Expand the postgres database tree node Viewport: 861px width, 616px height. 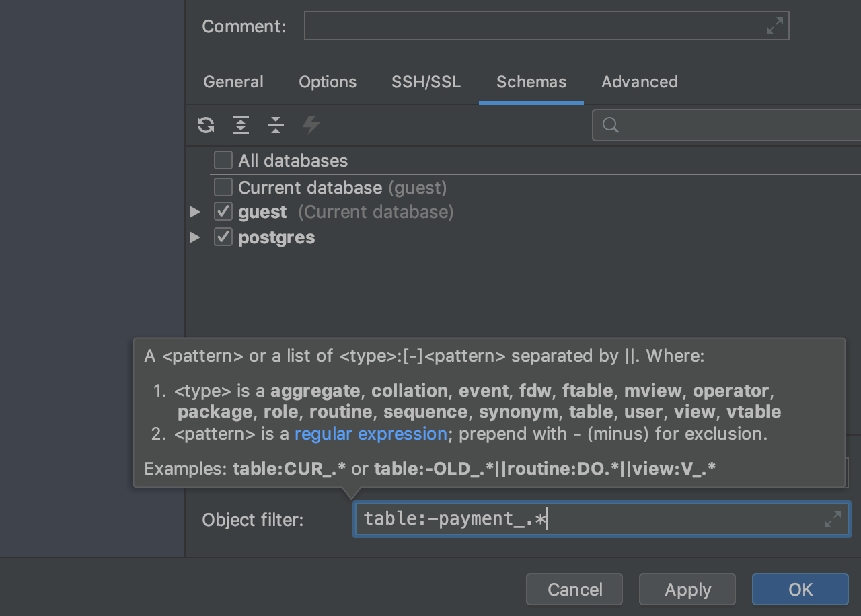[195, 237]
